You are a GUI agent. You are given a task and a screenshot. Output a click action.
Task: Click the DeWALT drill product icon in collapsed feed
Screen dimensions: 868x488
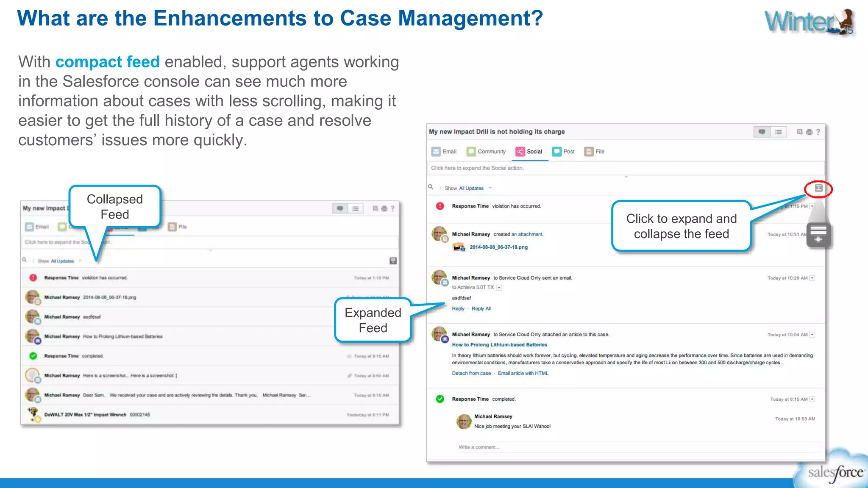click(x=33, y=414)
